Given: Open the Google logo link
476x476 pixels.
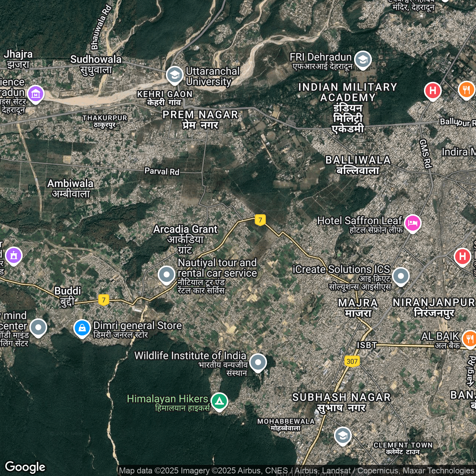Looking at the screenshot, I should [25, 467].
